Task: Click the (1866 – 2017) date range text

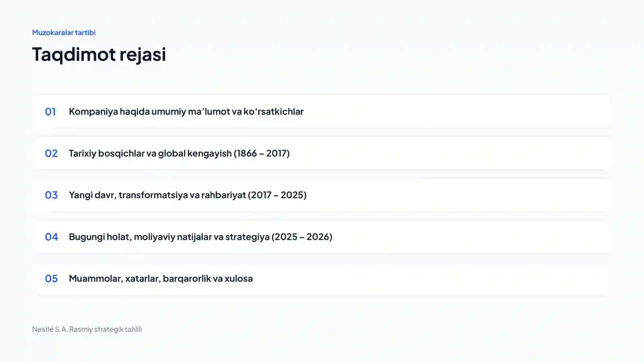Action: coord(262,153)
